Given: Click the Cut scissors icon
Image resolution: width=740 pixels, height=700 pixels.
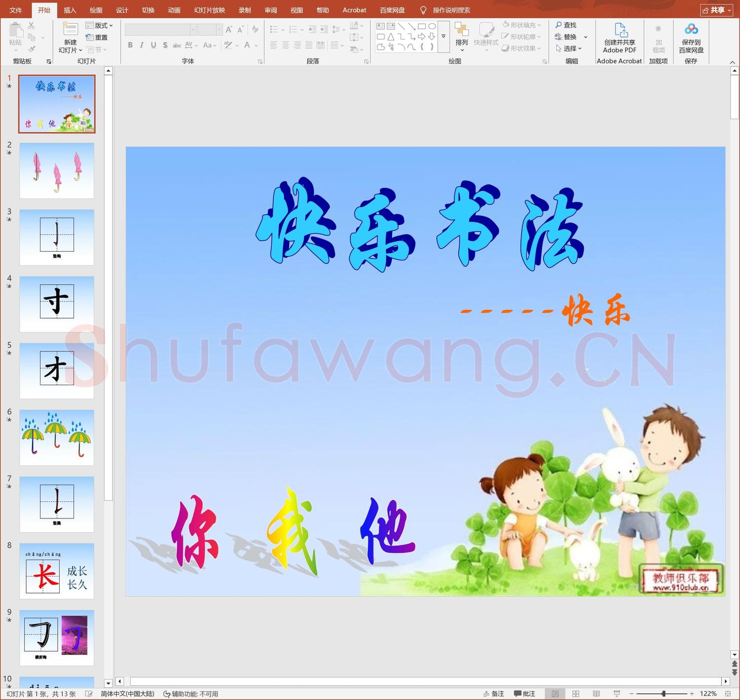Looking at the screenshot, I should pyautogui.click(x=32, y=26).
